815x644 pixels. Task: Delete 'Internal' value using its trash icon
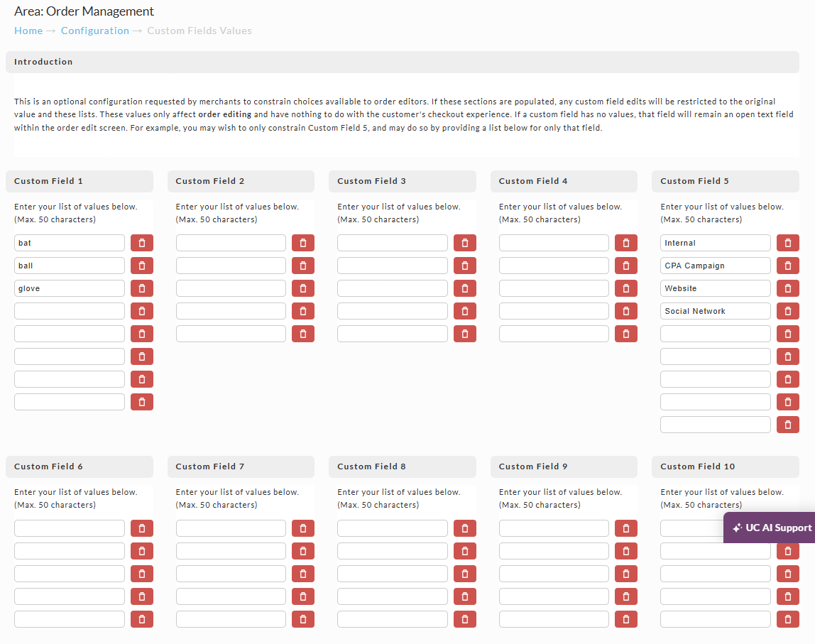[x=788, y=243]
